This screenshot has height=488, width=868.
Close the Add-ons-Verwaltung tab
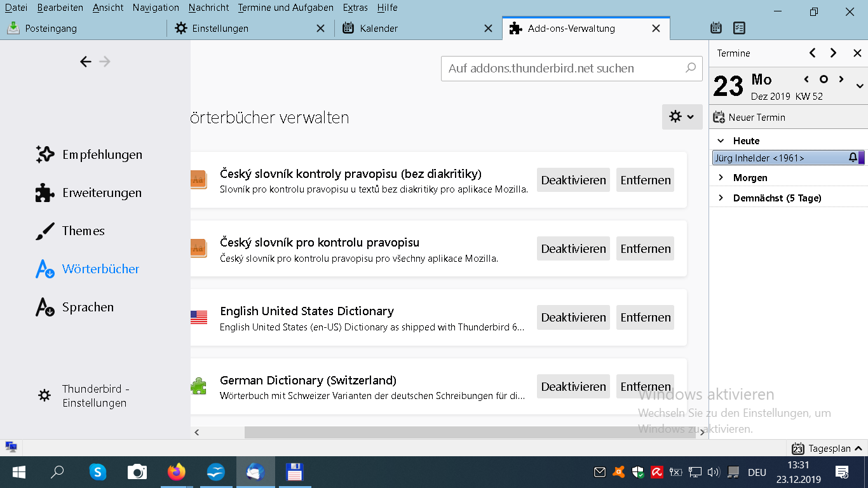click(656, 28)
